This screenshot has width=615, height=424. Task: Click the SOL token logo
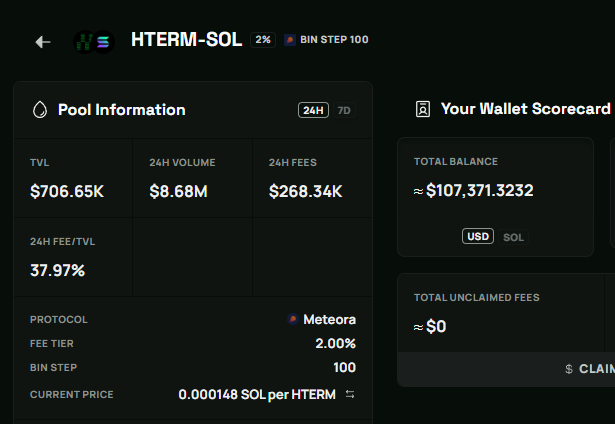(104, 42)
